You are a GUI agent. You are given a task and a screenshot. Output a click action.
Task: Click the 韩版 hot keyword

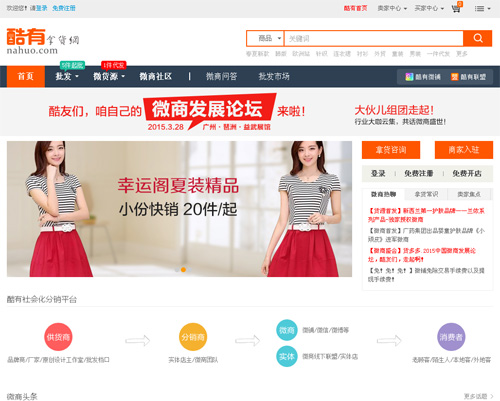click(x=281, y=54)
